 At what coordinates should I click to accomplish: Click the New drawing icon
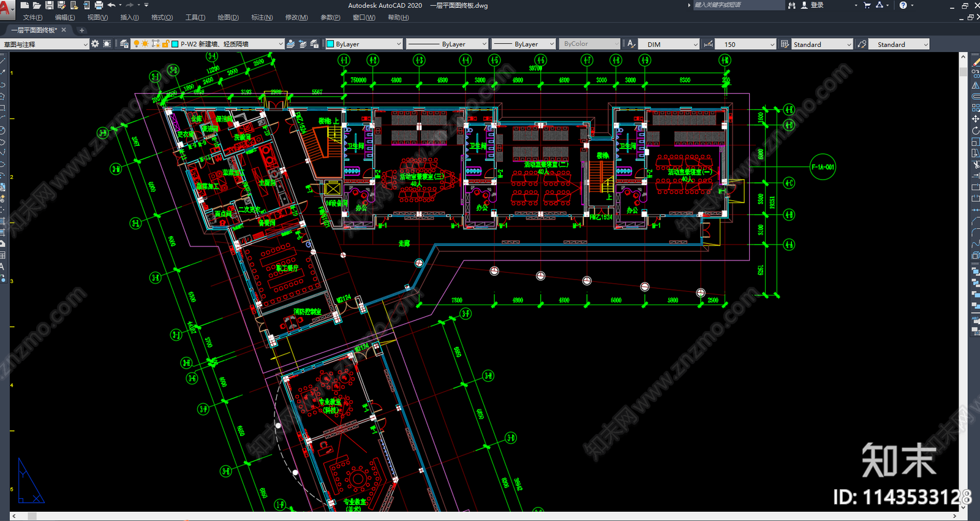[x=24, y=5]
